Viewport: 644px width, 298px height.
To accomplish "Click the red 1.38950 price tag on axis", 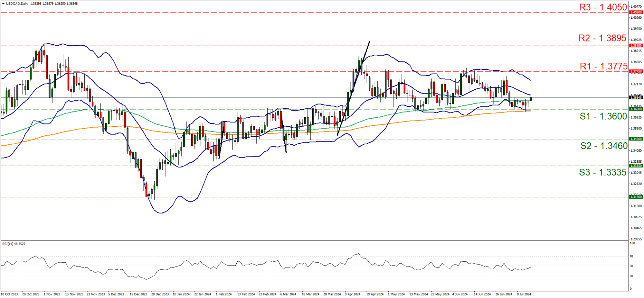I will [636, 46].
